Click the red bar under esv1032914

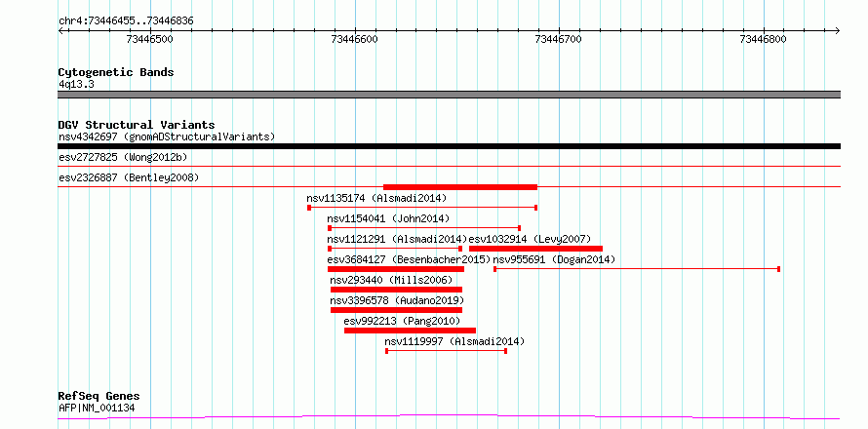535,249
